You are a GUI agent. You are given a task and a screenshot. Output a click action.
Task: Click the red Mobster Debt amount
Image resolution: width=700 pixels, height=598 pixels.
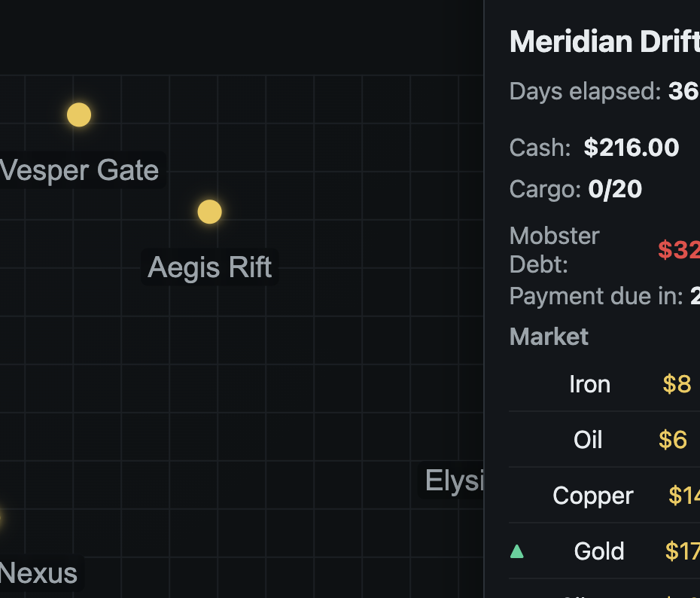(x=679, y=249)
